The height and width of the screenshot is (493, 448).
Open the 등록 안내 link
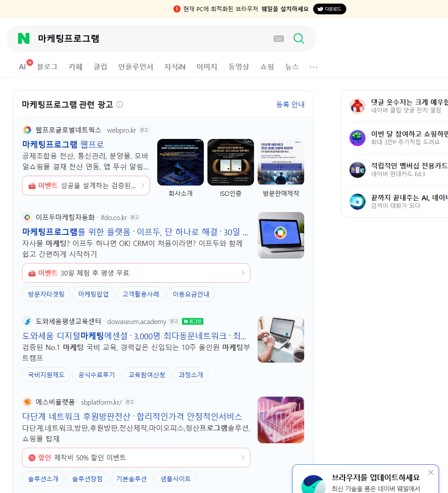[290, 104]
